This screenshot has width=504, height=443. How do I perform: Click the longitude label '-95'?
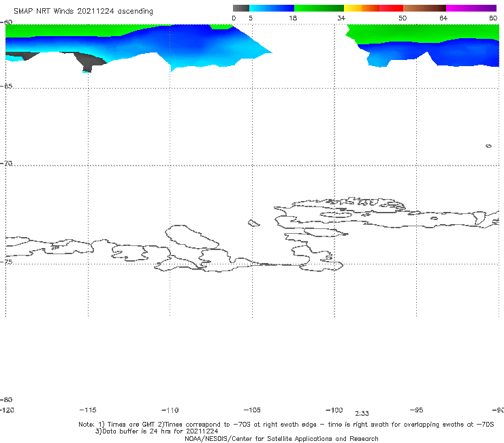[x=417, y=410]
